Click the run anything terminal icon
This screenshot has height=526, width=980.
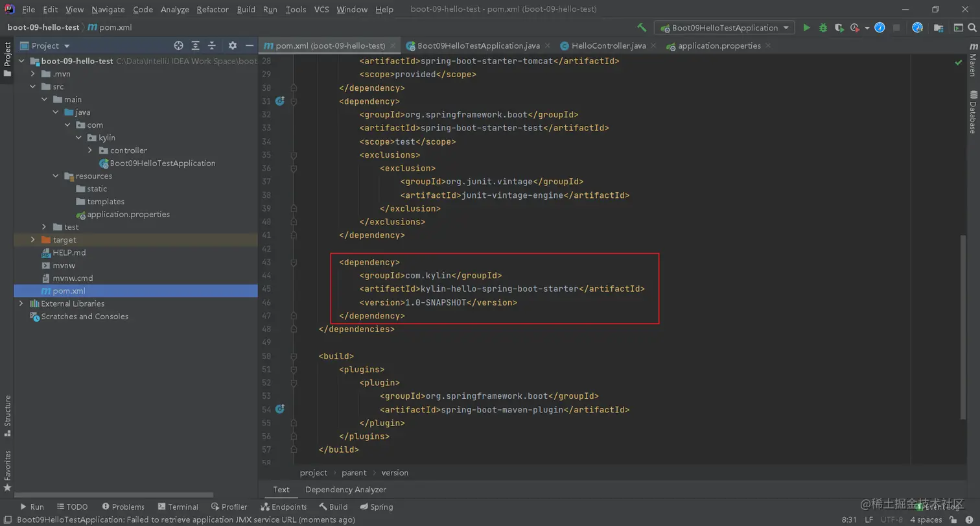tap(958, 28)
